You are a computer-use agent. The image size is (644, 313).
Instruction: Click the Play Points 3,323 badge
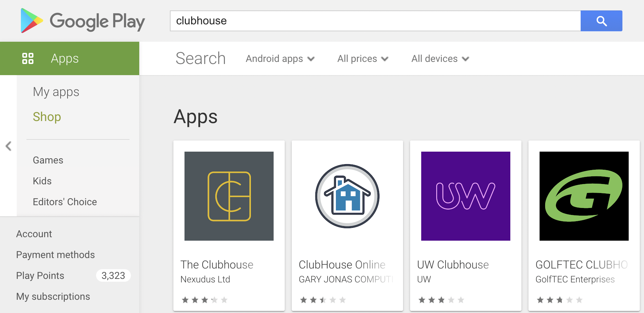pyautogui.click(x=113, y=275)
